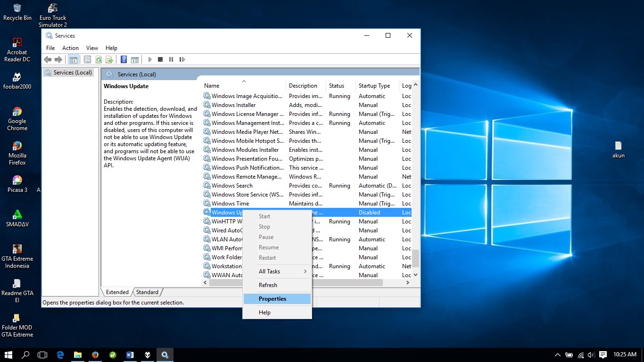
Task: Click the Export List toolbar icon
Action: click(109, 59)
